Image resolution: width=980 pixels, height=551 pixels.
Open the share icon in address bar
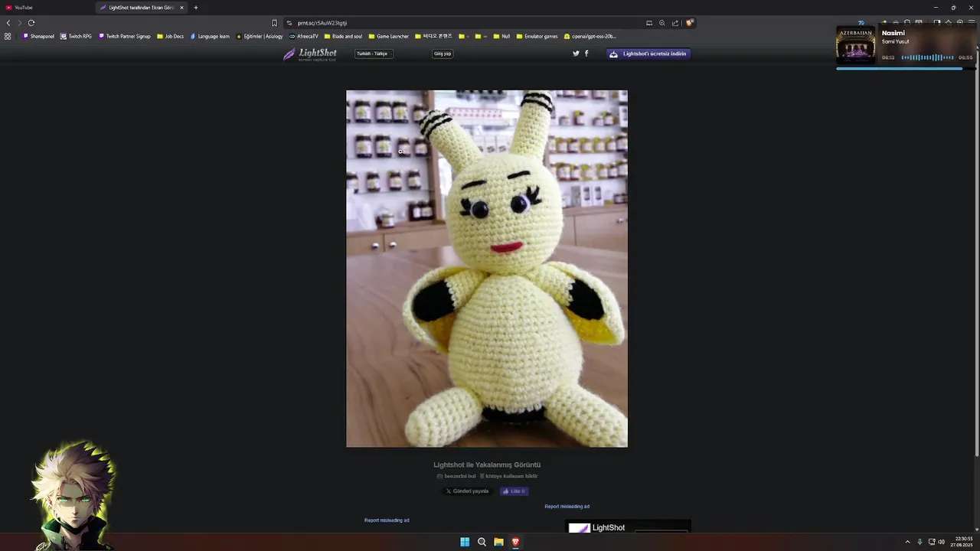675,23
